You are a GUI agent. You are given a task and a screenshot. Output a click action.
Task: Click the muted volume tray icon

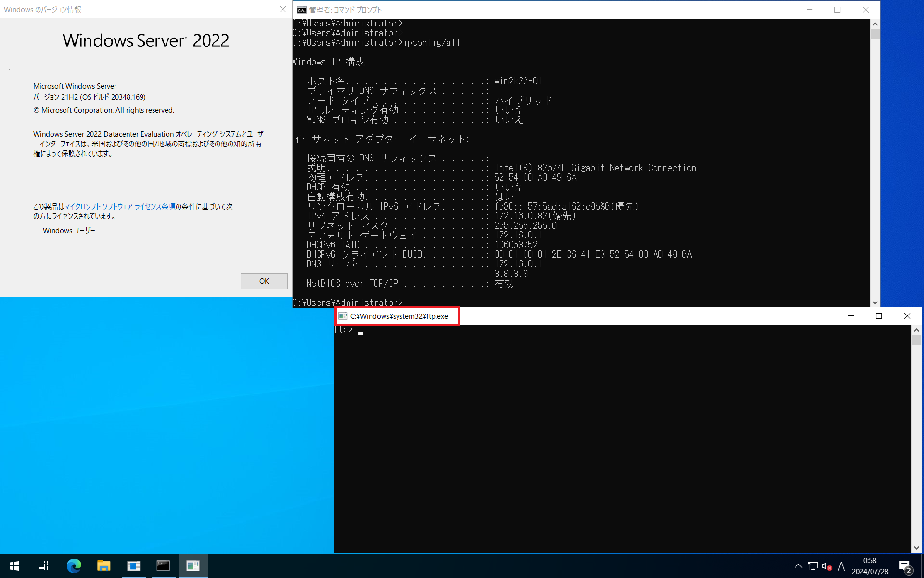827,566
